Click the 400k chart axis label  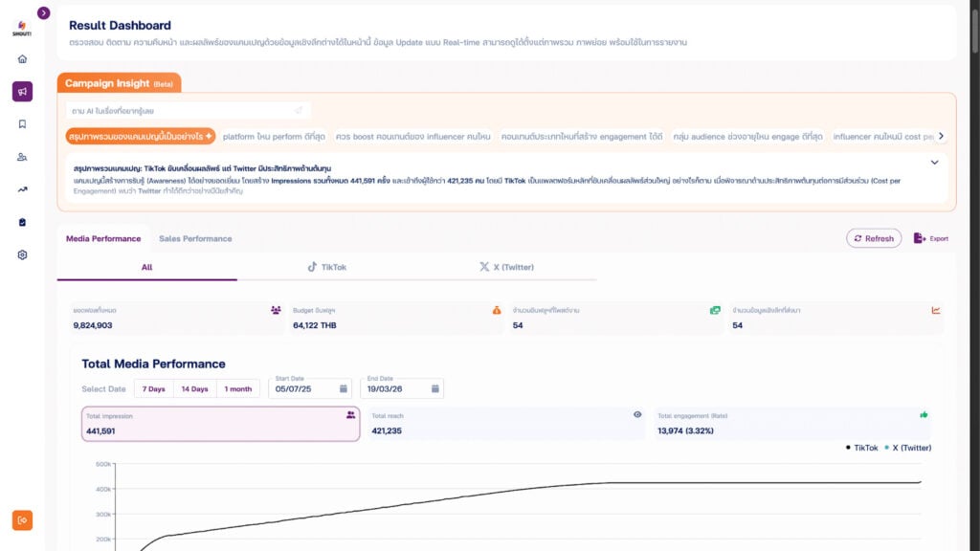click(x=103, y=489)
